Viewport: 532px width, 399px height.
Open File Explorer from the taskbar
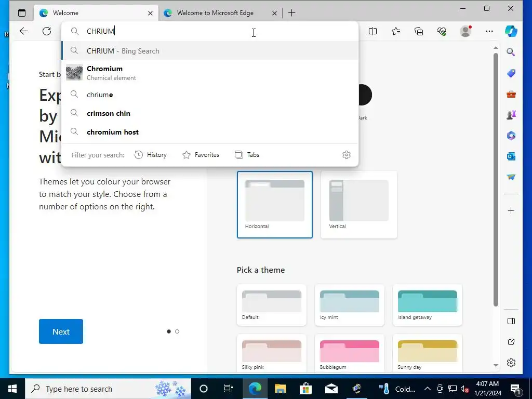(x=280, y=389)
